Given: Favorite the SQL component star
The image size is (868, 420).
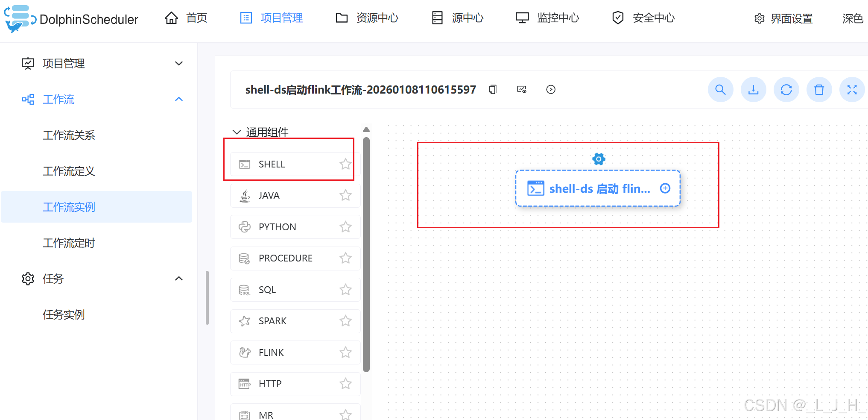Looking at the screenshot, I should (345, 290).
